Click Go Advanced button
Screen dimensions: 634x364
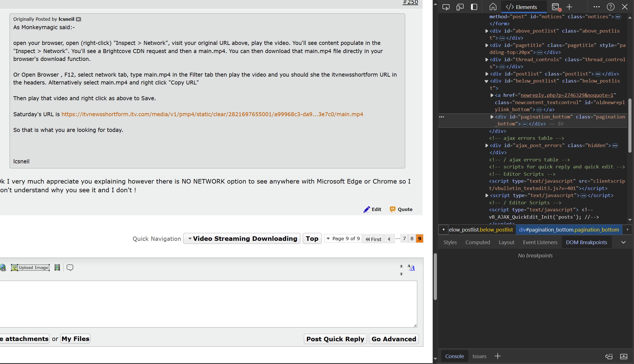pos(394,339)
